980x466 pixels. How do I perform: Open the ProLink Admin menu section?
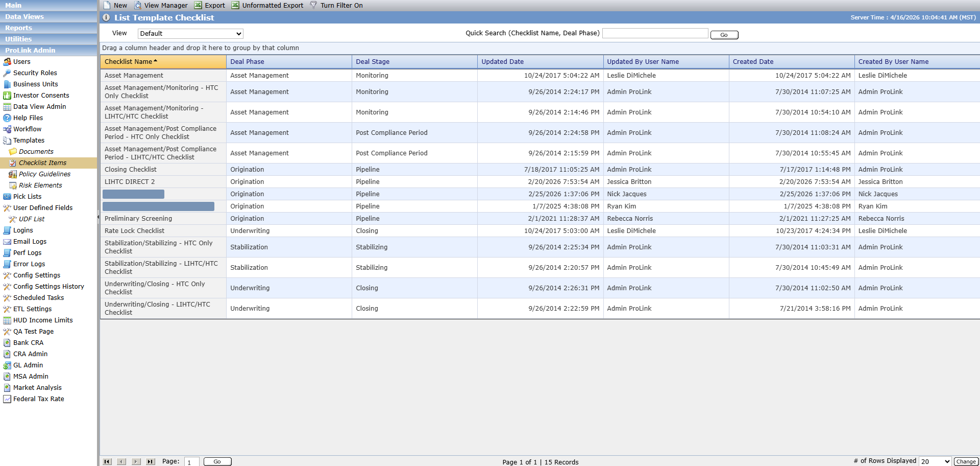(x=48, y=50)
